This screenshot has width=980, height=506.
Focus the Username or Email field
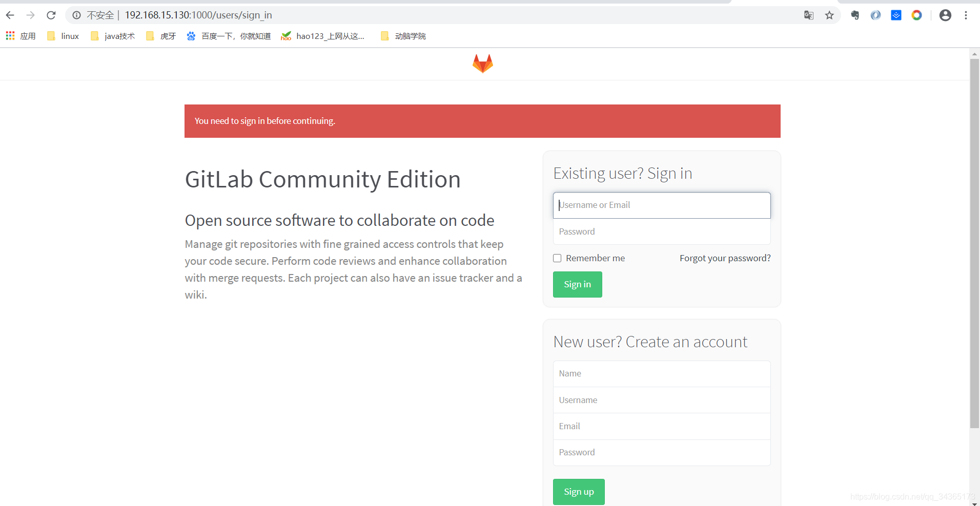(x=662, y=205)
